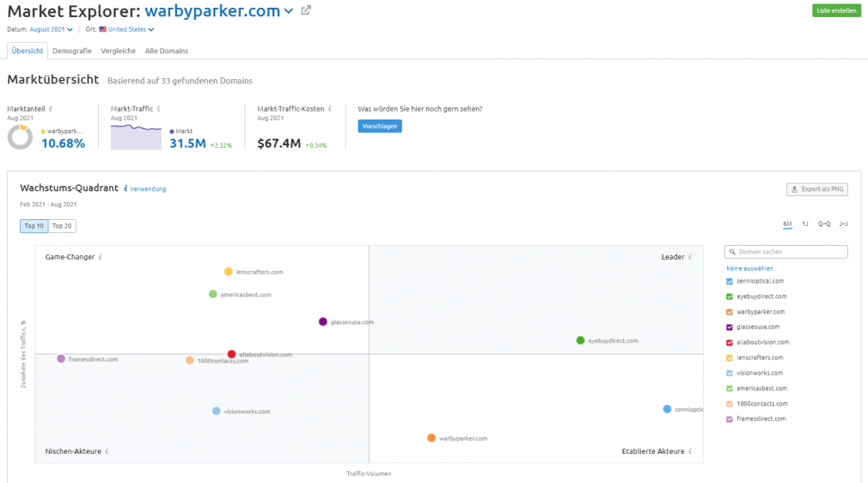Select the J-J time range
The width and height of the screenshot is (868, 483).
[x=843, y=223]
